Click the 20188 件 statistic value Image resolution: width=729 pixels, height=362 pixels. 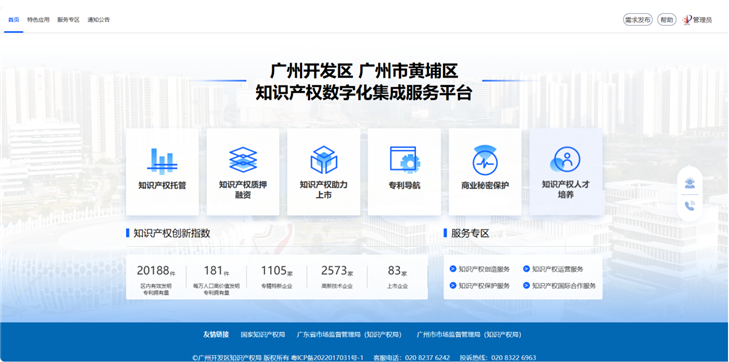coord(155,271)
